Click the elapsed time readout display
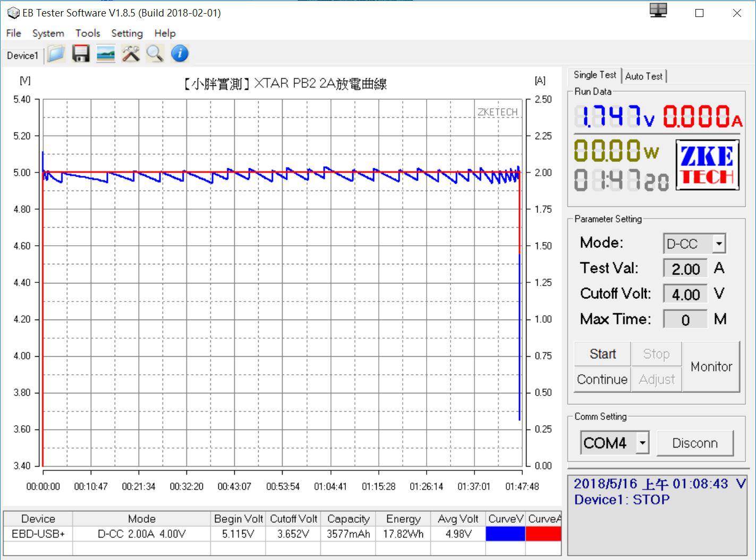This screenshot has width=756, height=560. pyautogui.click(x=621, y=180)
